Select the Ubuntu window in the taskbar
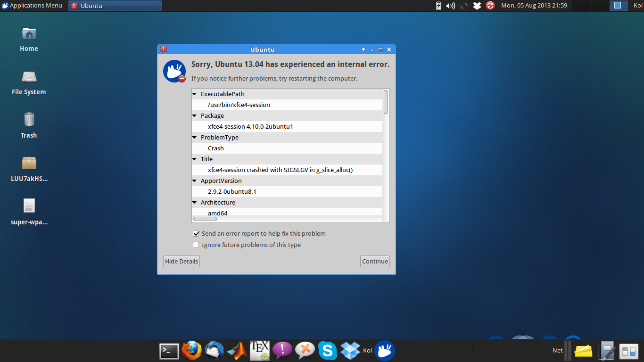 115,6
